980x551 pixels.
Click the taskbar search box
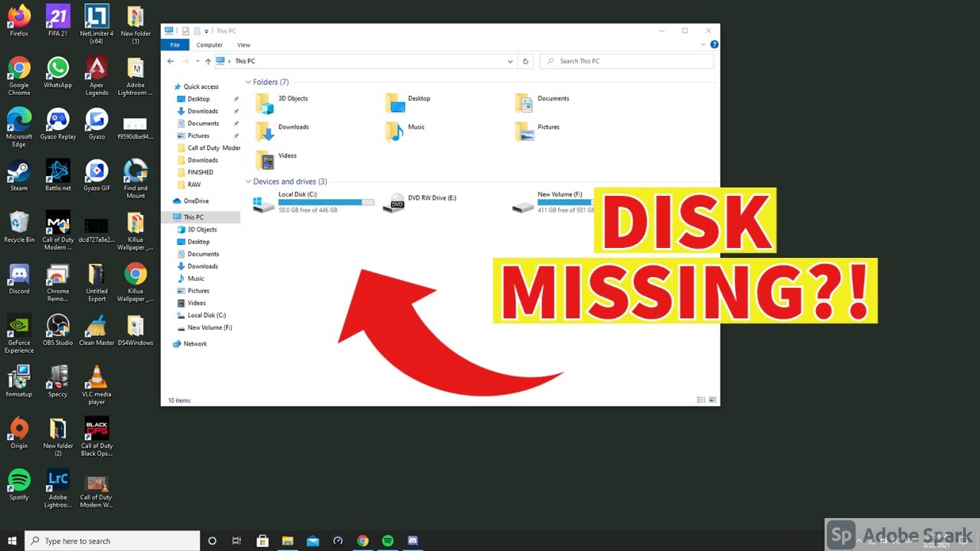pos(113,540)
